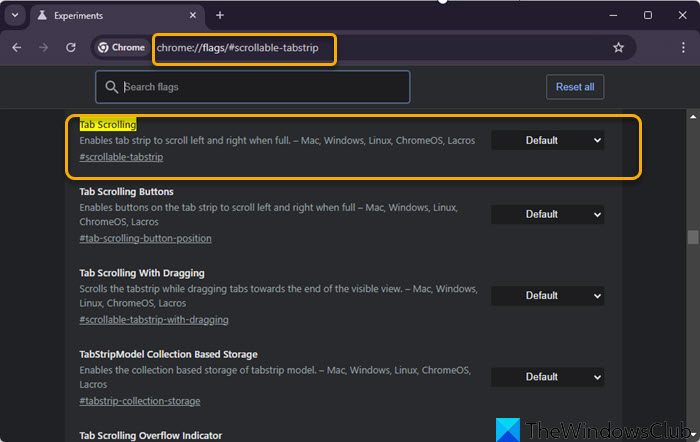The image size is (700, 442).
Task: Open the Tab Scrolling Default dropdown
Action: [x=547, y=140]
